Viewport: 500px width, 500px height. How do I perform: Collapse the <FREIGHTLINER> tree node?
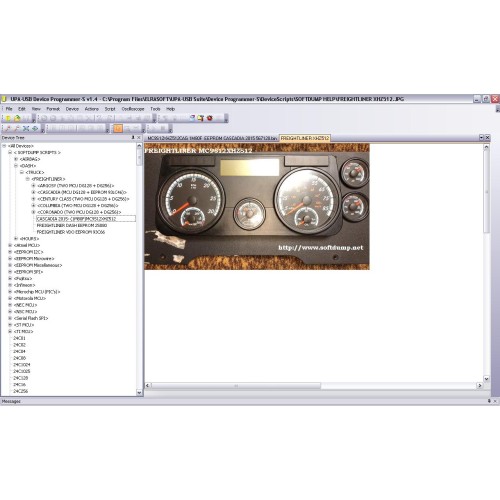click(x=28, y=179)
